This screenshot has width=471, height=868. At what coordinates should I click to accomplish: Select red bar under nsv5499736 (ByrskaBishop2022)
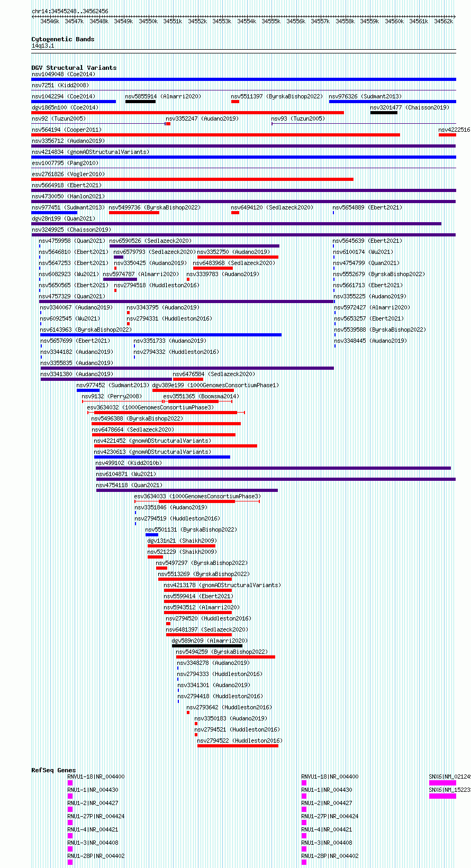(x=134, y=213)
